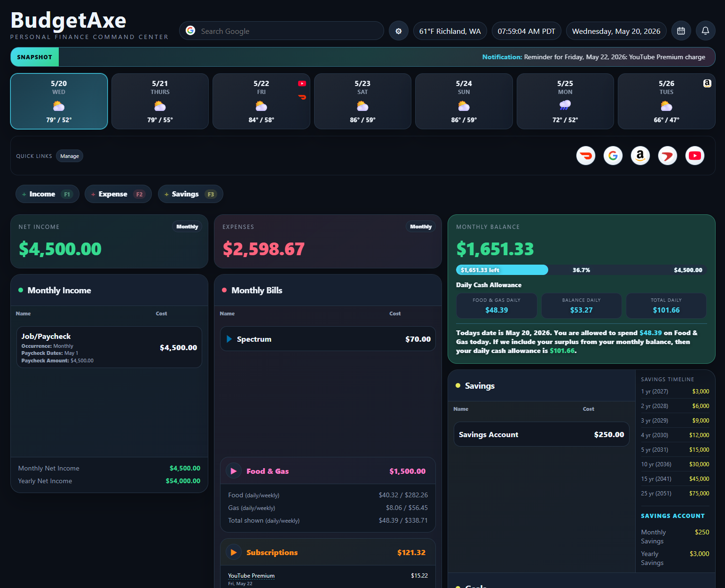
Task: Click Total shown (daily/weekly) row
Action: 328,520
